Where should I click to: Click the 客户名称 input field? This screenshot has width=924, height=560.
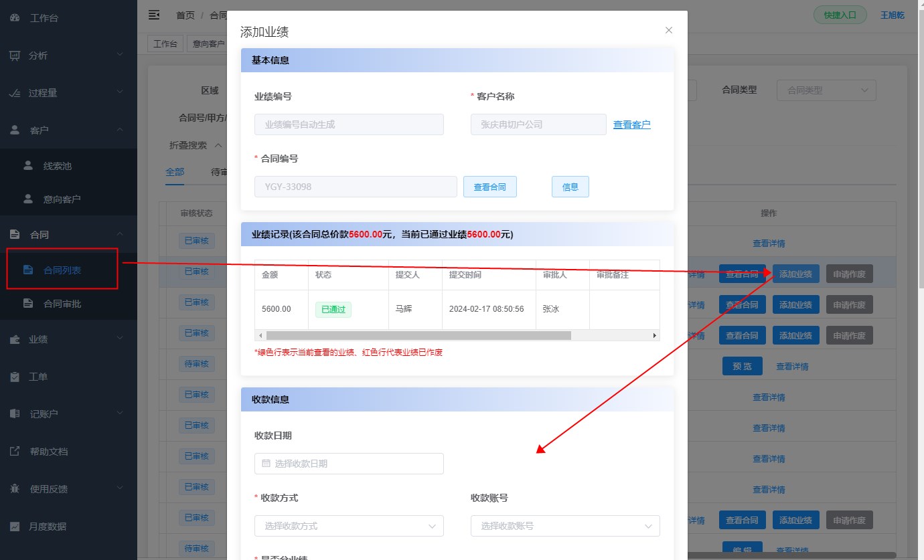[x=538, y=124]
